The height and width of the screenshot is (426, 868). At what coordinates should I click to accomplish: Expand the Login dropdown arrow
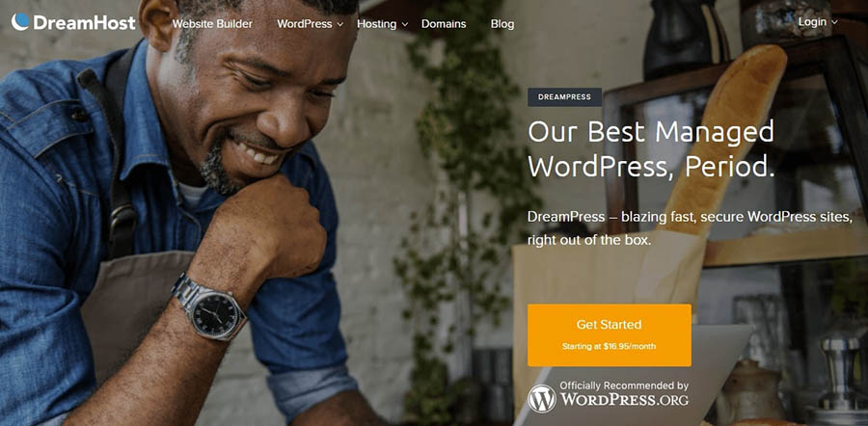[834, 22]
